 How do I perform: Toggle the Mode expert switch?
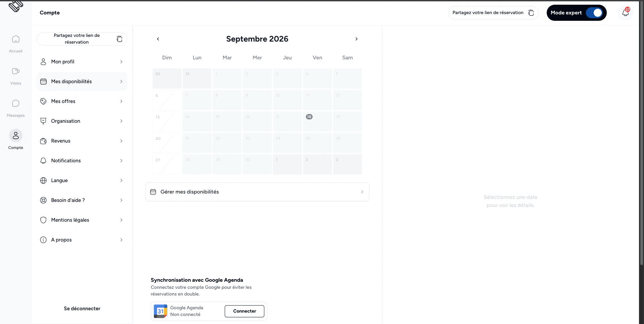[x=594, y=13]
